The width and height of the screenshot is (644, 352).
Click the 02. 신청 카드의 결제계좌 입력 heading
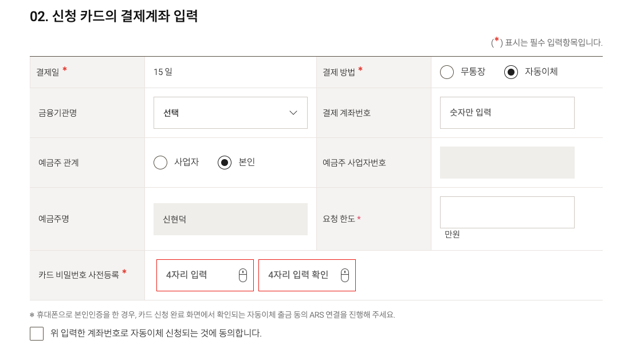coord(114,16)
